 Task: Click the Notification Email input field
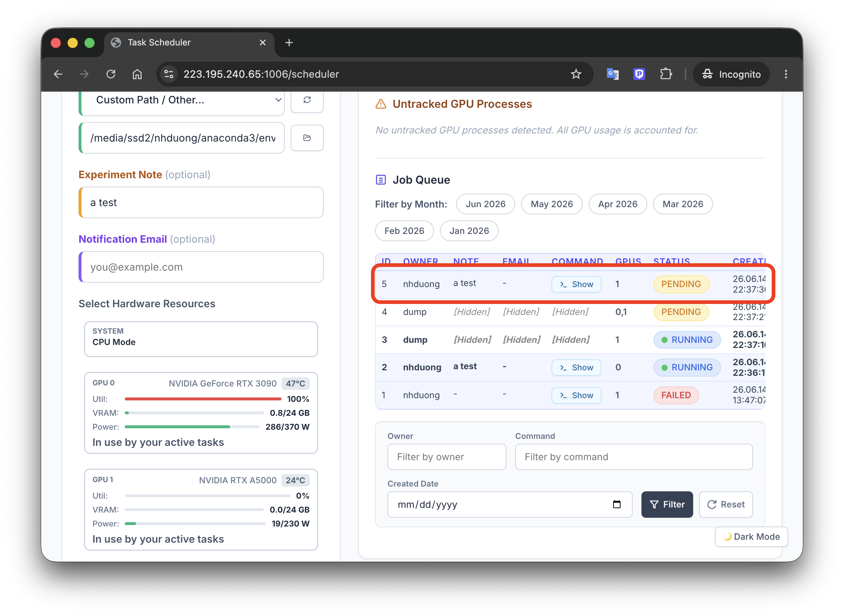coord(201,267)
